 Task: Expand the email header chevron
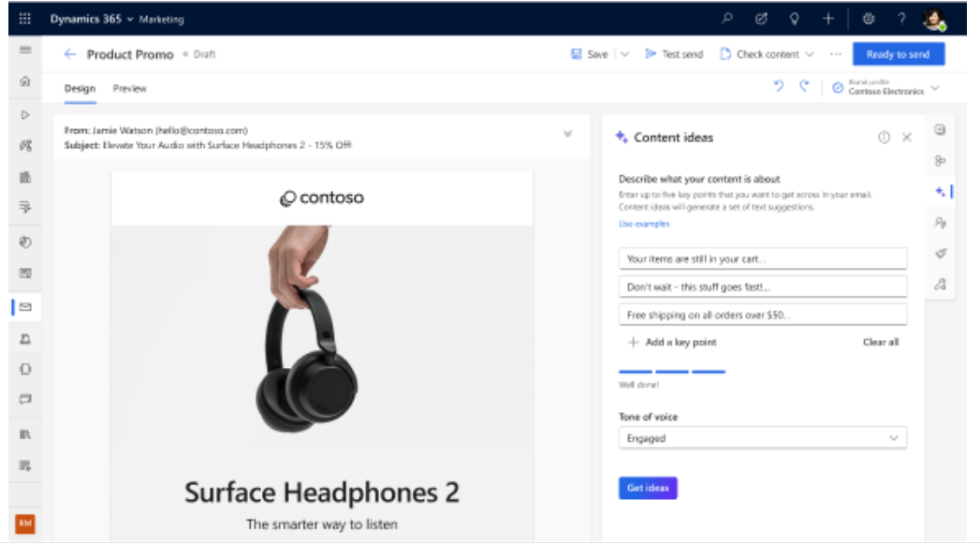tap(567, 134)
